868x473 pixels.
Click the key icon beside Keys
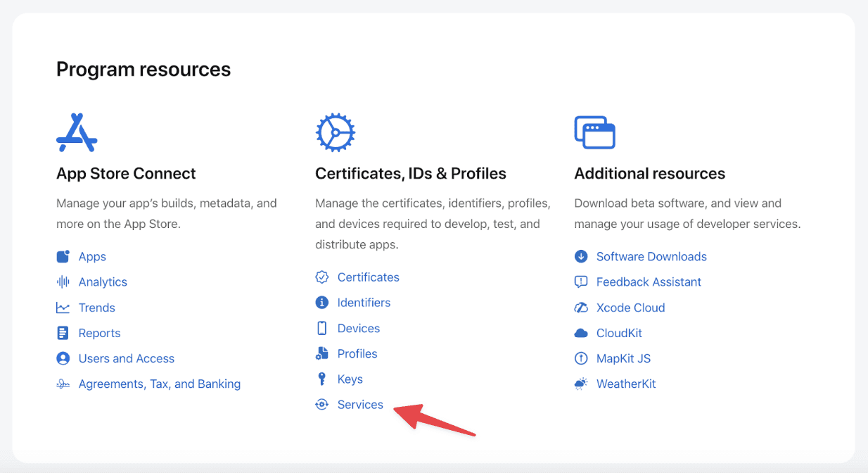[x=322, y=379]
